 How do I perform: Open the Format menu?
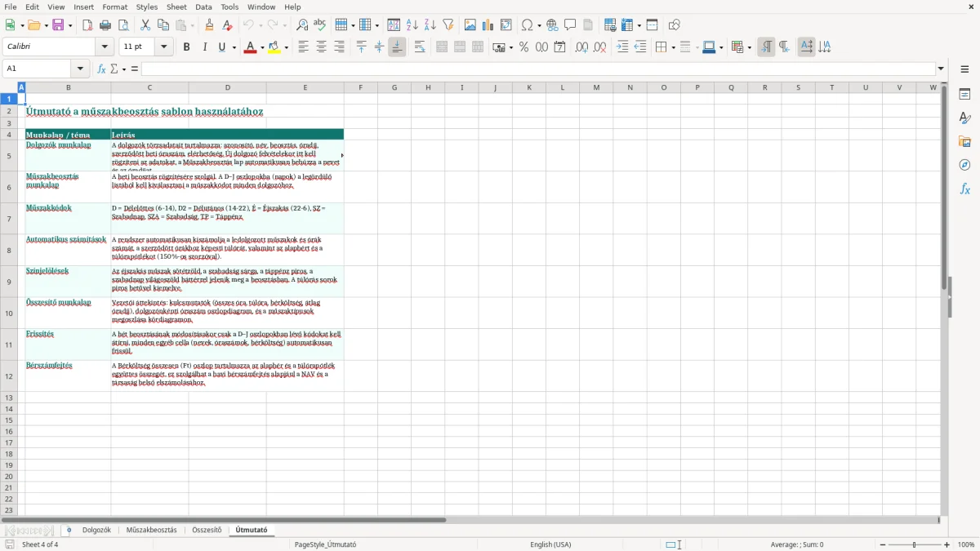pos(115,7)
